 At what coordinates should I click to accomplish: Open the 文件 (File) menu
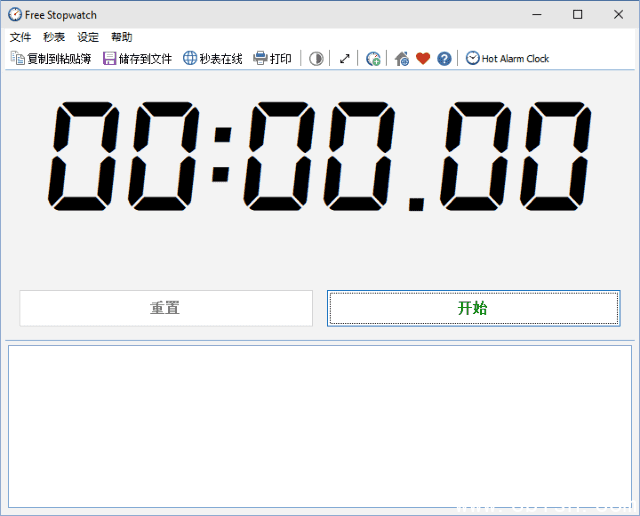coord(20,37)
